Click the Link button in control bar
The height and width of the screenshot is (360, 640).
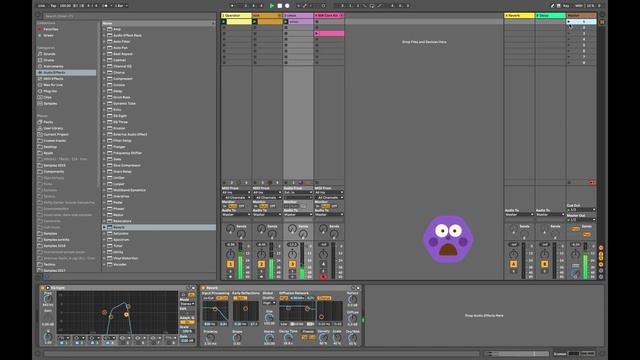[42, 6]
